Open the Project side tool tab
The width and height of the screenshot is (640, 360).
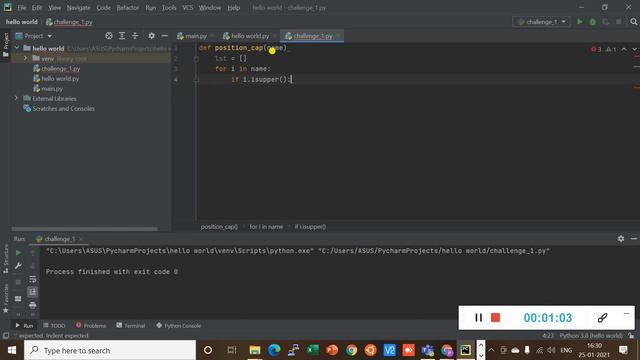[6, 44]
